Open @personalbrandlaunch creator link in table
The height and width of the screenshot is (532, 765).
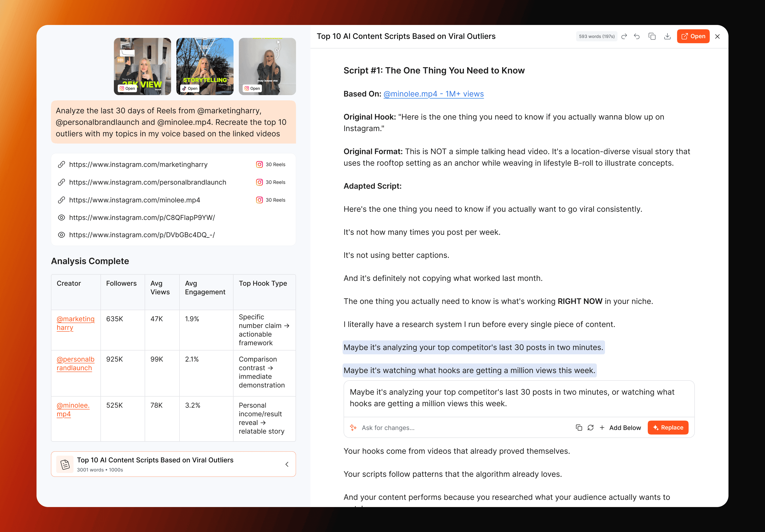click(75, 363)
